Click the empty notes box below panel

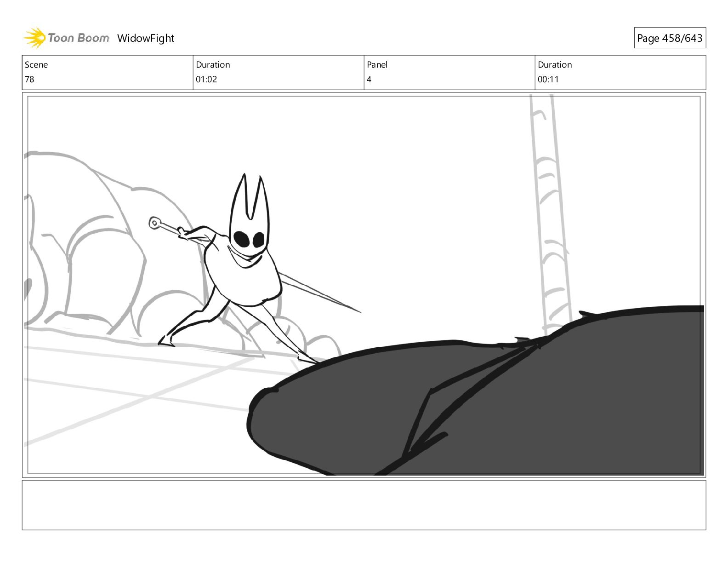click(x=364, y=505)
